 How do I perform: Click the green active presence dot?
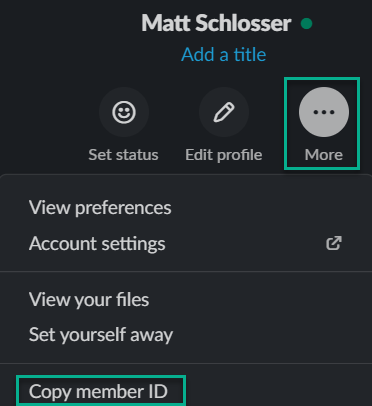306,24
